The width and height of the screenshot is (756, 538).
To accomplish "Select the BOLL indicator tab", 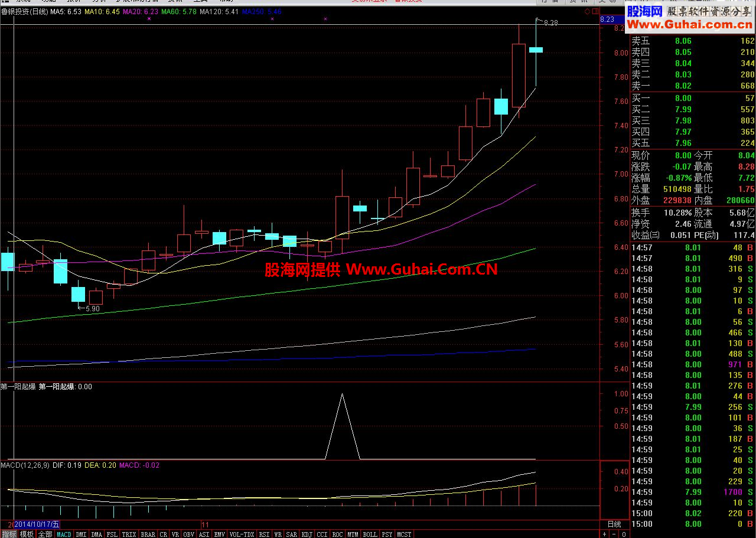I will [370, 534].
